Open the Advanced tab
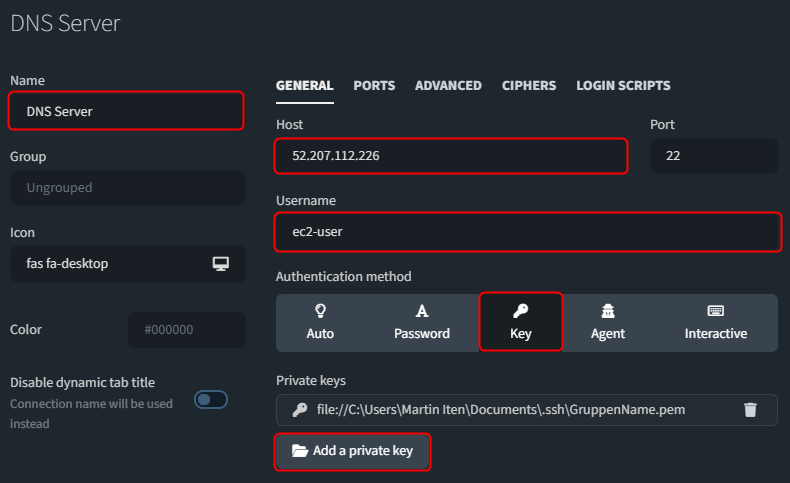790x483 pixels. point(448,85)
